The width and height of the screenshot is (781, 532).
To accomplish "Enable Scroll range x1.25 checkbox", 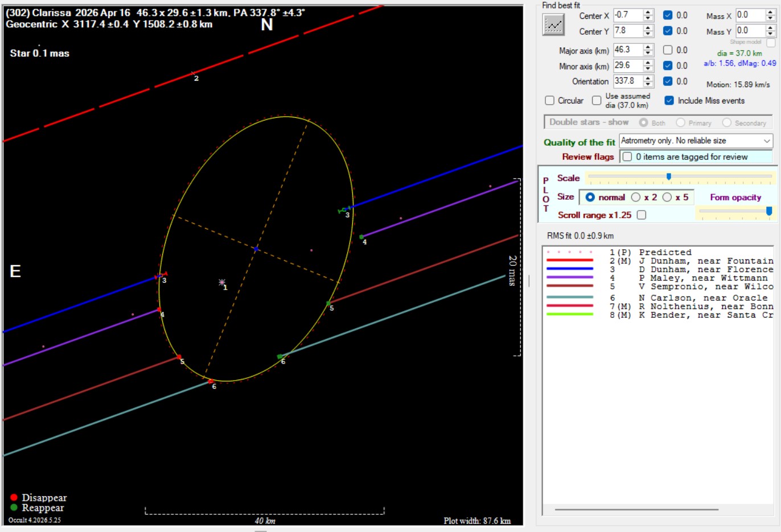I will click(x=642, y=215).
